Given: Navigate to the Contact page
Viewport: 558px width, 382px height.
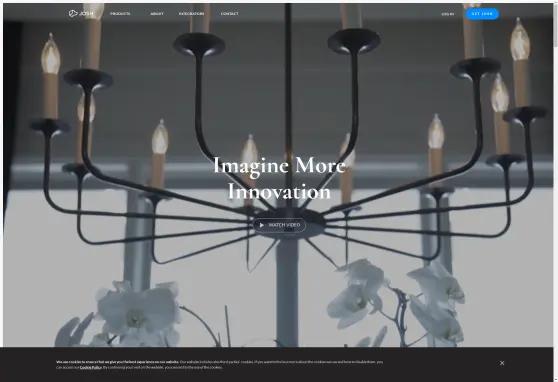Looking at the screenshot, I should click(230, 14).
